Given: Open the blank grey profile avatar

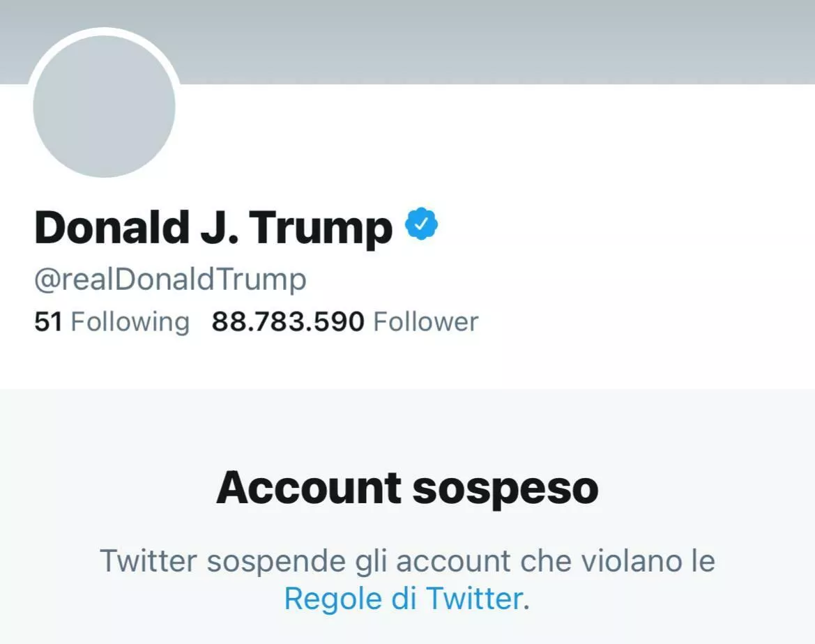Looking at the screenshot, I should point(104,107).
